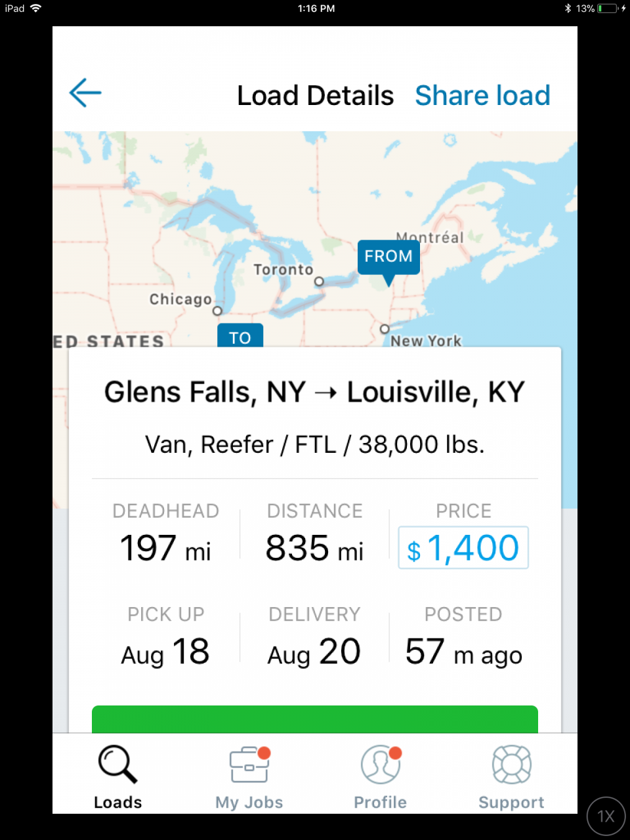The width and height of the screenshot is (630, 840).
Task: Click the Share load link
Action: pos(482,96)
